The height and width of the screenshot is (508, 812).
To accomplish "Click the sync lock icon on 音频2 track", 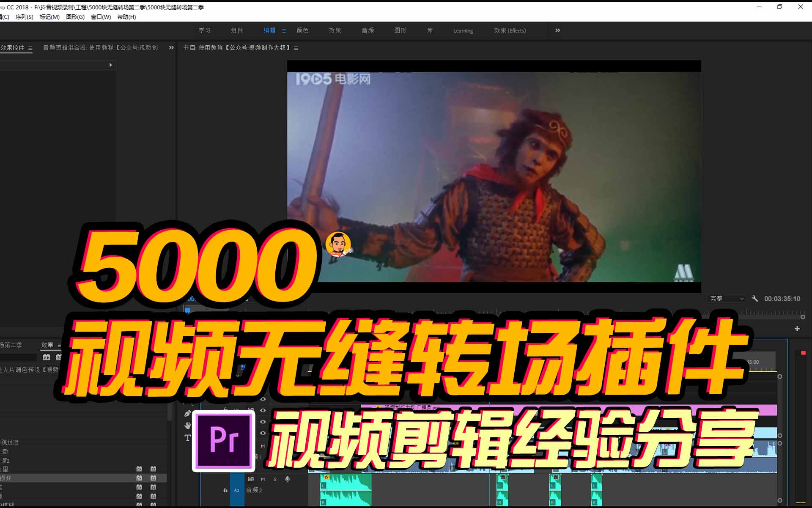I will click(251, 479).
